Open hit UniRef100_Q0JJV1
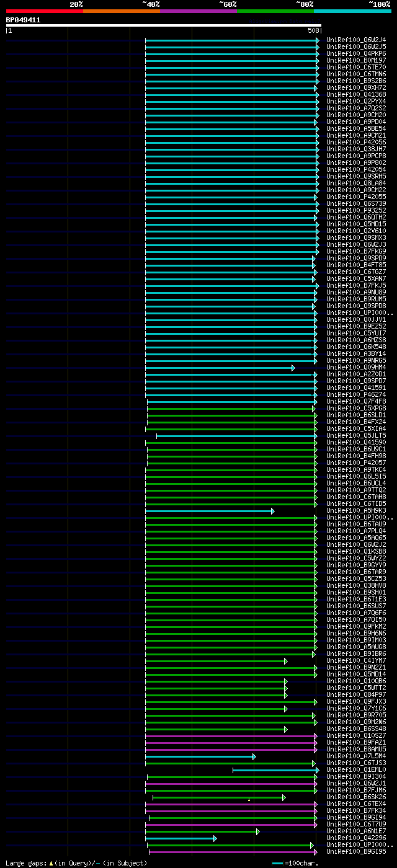The image size is (397, 868). click(x=356, y=320)
